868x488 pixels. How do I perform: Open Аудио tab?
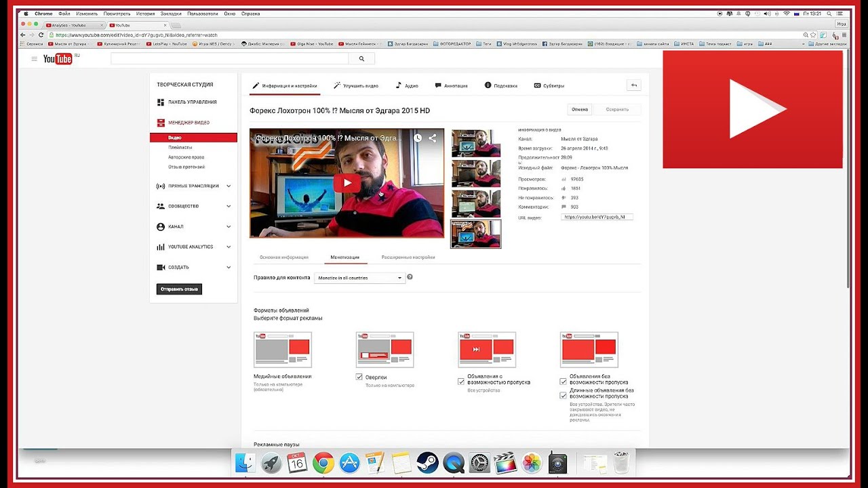pyautogui.click(x=407, y=86)
